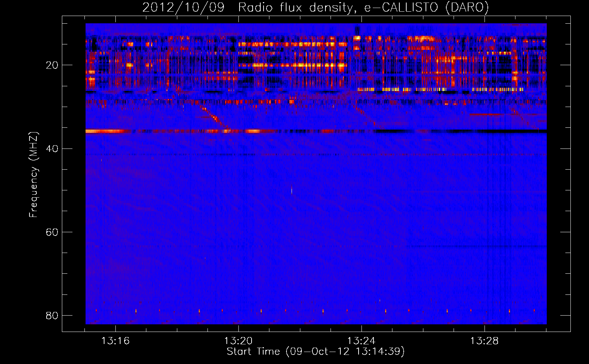The width and height of the screenshot is (589, 364).
Task: Click the "13:16" time tick label
Action: click(x=115, y=341)
